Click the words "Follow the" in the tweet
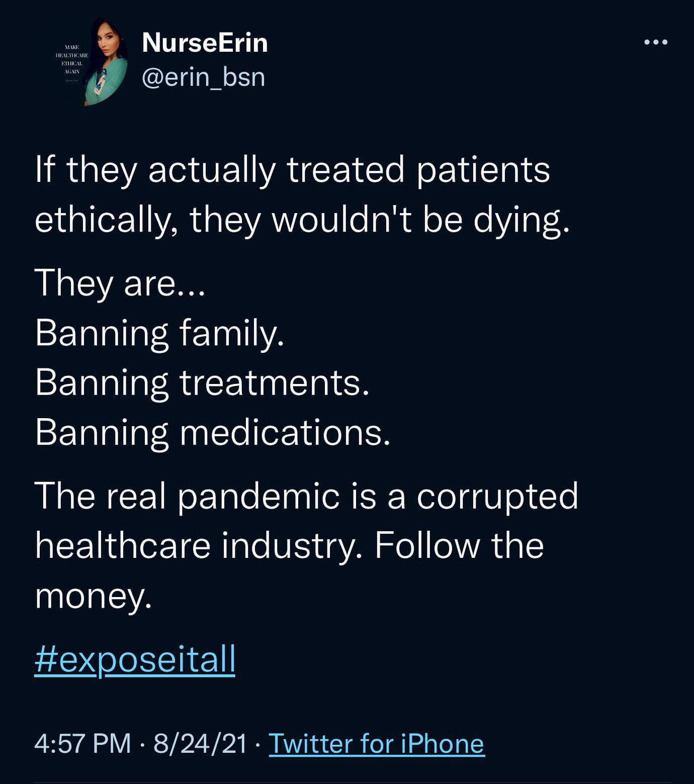The height and width of the screenshot is (784, 694). click(x=459, y=546)
